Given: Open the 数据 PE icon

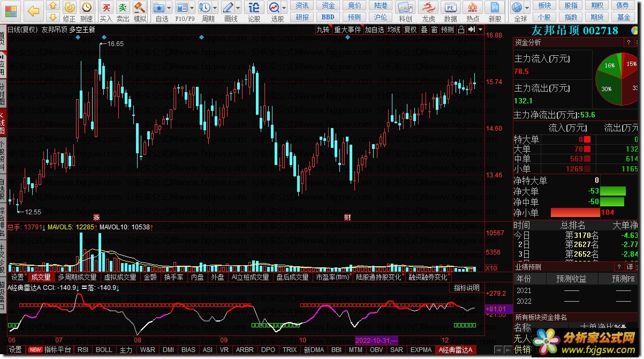Looking at the screenshot, I should point(451,8).
